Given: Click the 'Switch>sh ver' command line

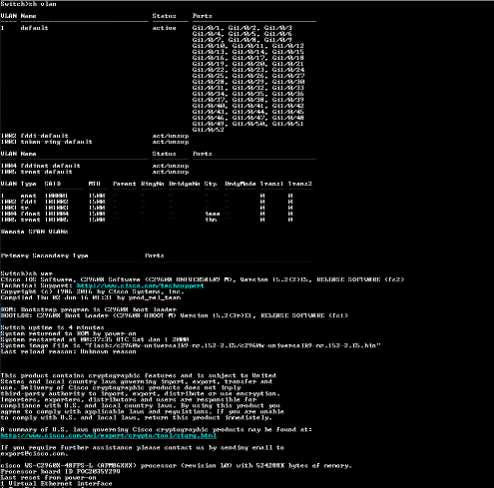Looking at the screenshot, I should coord(26,274).
